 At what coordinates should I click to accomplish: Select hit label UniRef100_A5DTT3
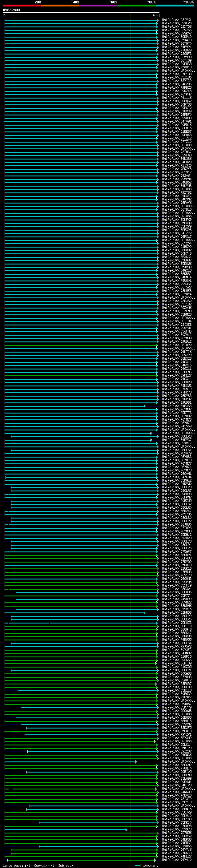pos(176,413)
